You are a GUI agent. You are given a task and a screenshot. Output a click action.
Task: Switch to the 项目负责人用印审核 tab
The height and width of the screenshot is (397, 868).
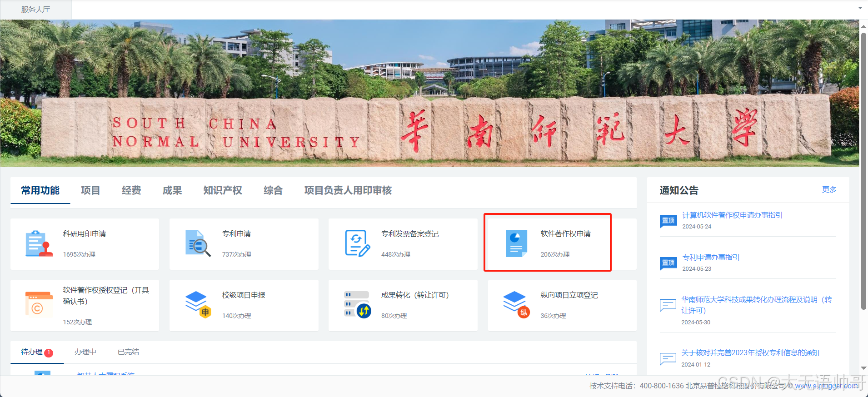pos(348,190)
